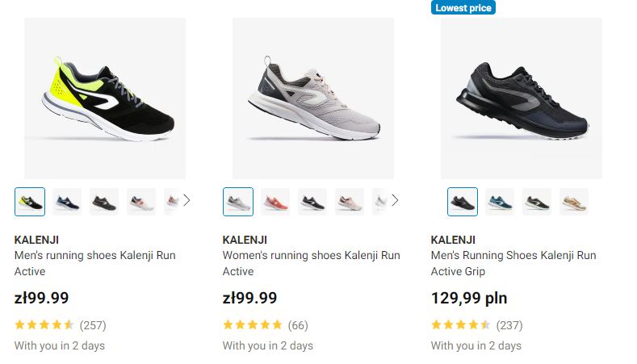This screenshot has height=364, width=637.
Task: Select the yellow-black variant of Men's Run Active
Action: pyautogui.click(x=30, y=201)
